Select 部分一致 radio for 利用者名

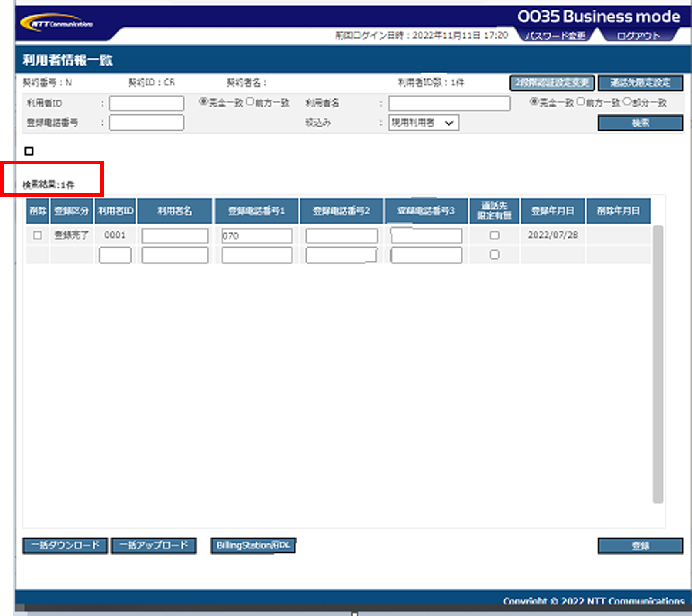tap(627, 102)
